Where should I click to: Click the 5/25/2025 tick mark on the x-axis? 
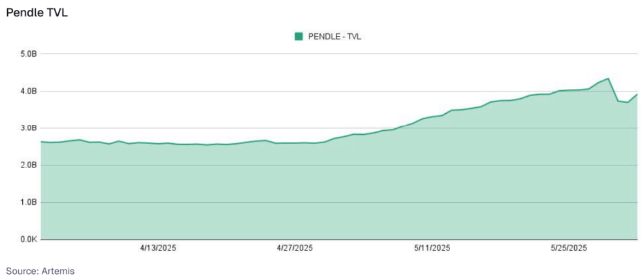coord(570,241)
